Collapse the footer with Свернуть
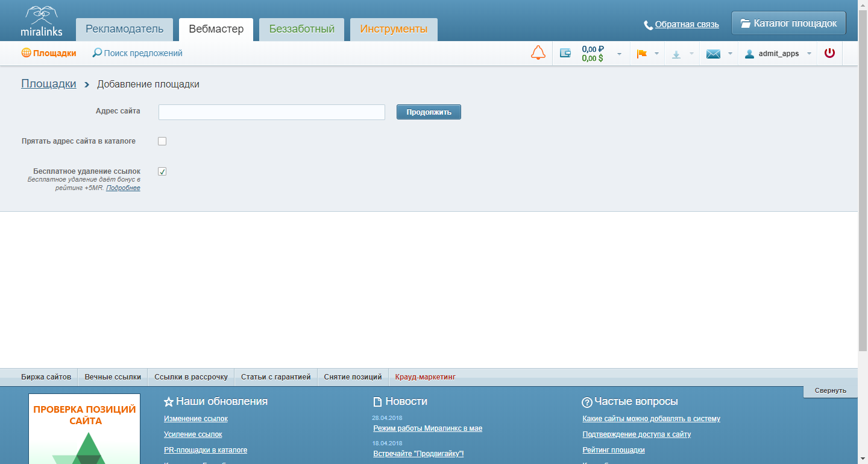This screenshot has height=464, width=868. 830,390
